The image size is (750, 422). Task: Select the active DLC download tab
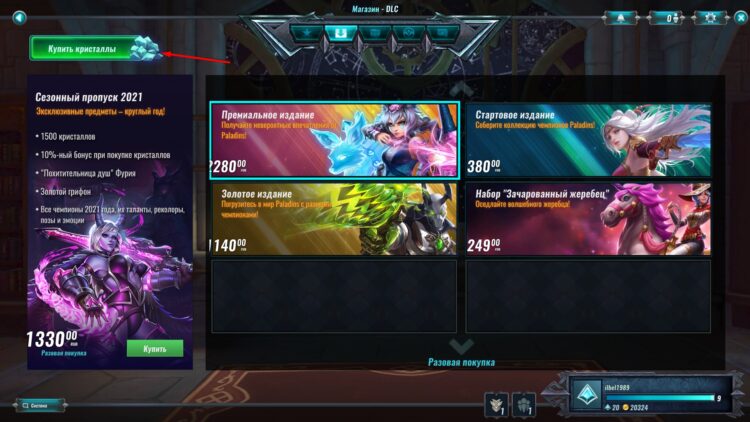click(341, 33)
